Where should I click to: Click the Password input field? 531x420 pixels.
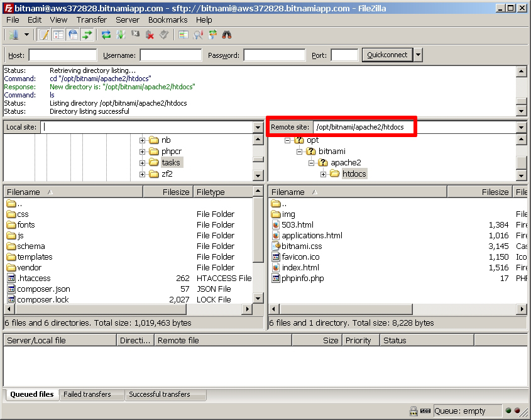tap(275, 55)
